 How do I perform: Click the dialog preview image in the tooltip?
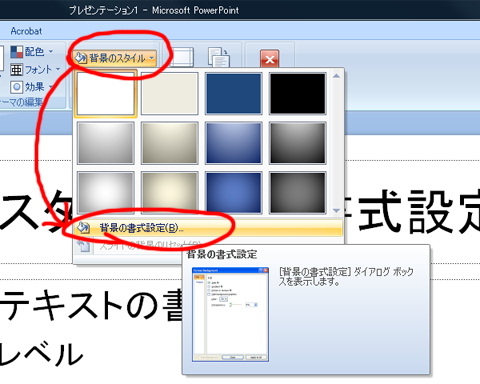(230, 314)
